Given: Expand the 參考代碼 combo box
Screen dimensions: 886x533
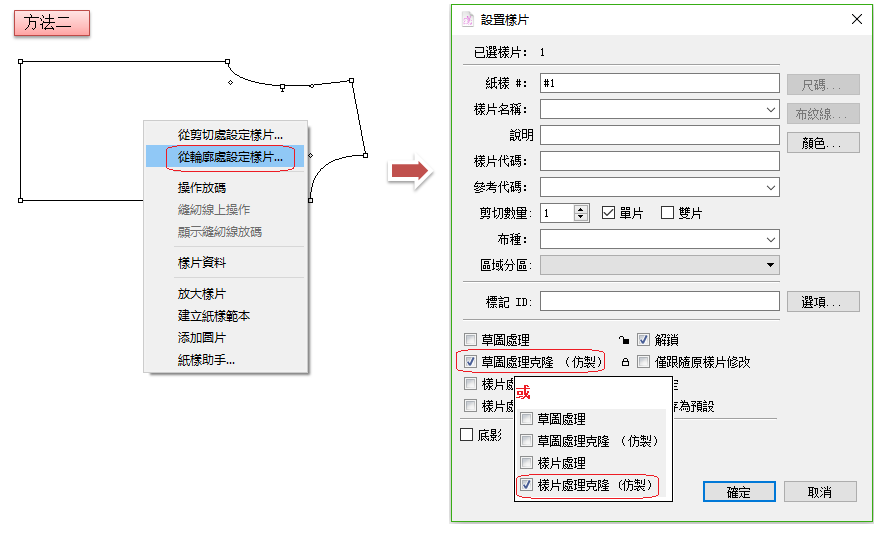Looking at the screenshot, I should point(770,187).
